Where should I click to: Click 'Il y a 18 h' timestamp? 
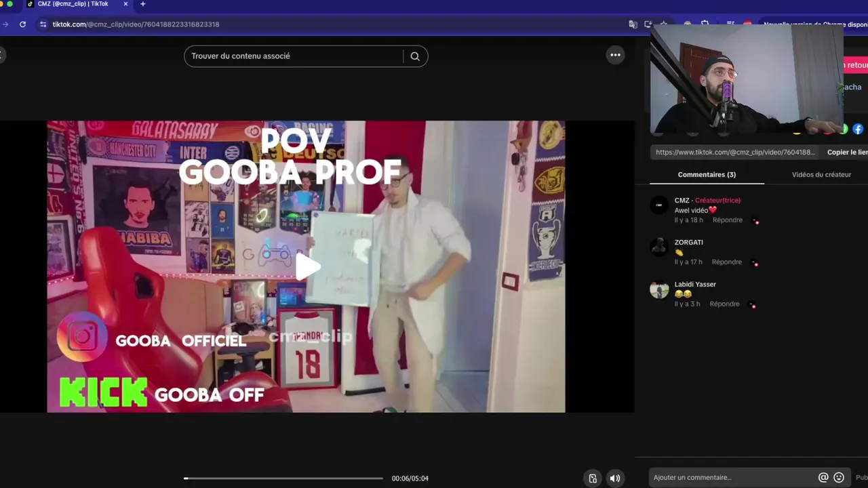click(688, 220)
